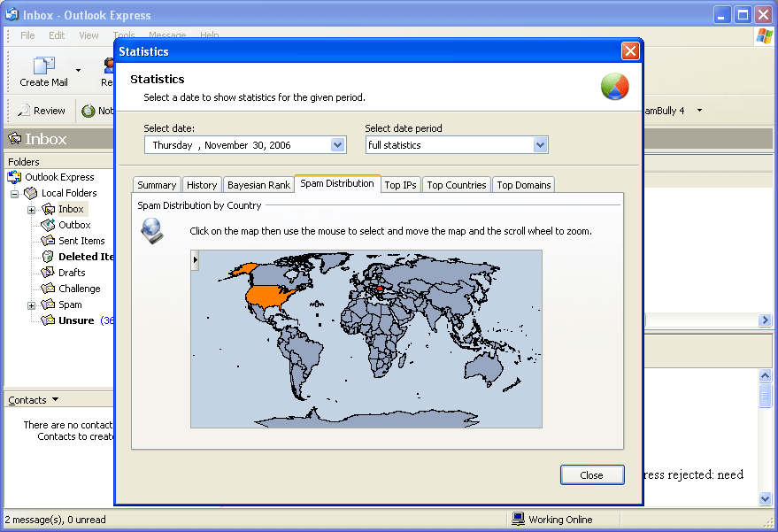Select the Deleted Items folder
The image size is (778, 532).
coord(85,257)
